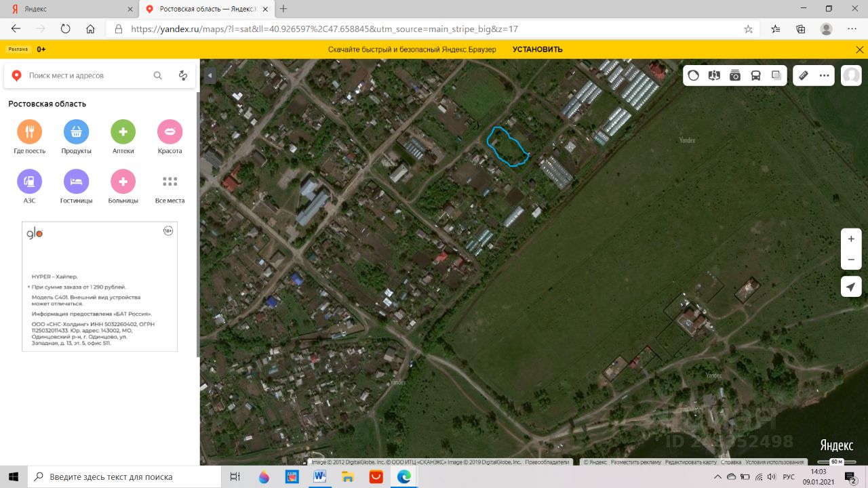Click the '© Яндекс' footer link
This screenshot has height=488, width=868.
[x=595, y=462]
